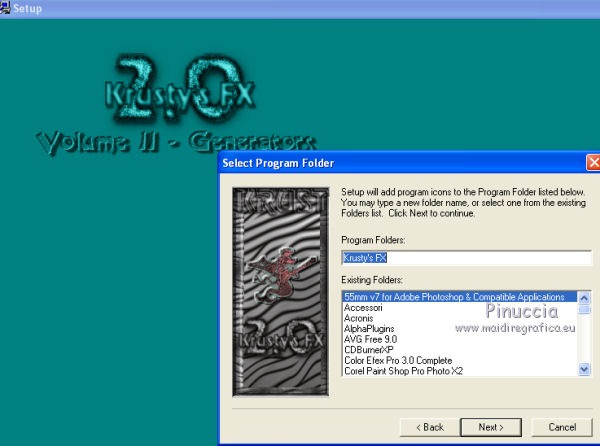This screenshot has height=446, width=600.
Task: Click the Krusty's FX installer side image
Action: click(280, 291)
